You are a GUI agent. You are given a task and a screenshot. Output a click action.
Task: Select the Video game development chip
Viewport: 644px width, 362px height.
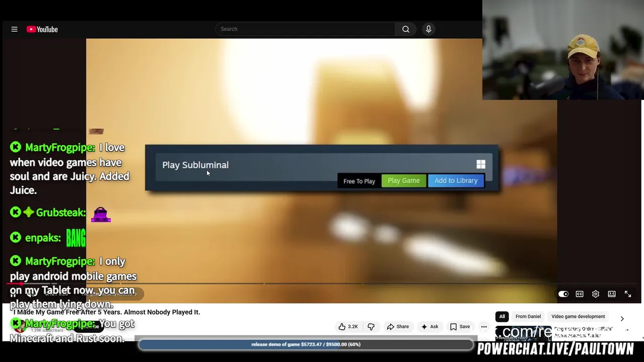click(x=578, y=317)
